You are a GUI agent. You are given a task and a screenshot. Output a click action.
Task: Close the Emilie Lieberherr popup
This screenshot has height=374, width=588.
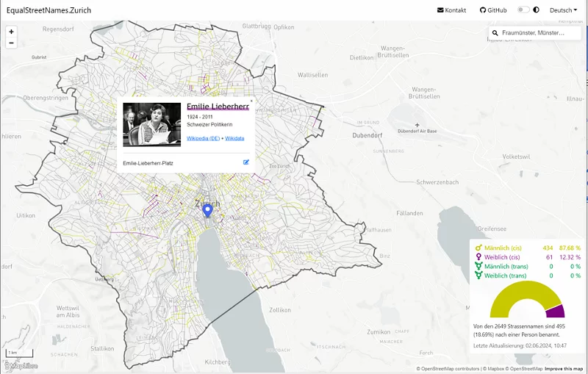click(251, 101)
